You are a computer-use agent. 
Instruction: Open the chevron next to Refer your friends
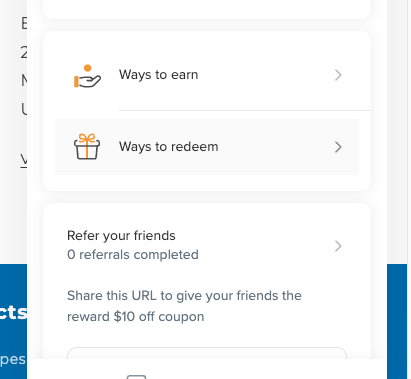tap(338, 246)
